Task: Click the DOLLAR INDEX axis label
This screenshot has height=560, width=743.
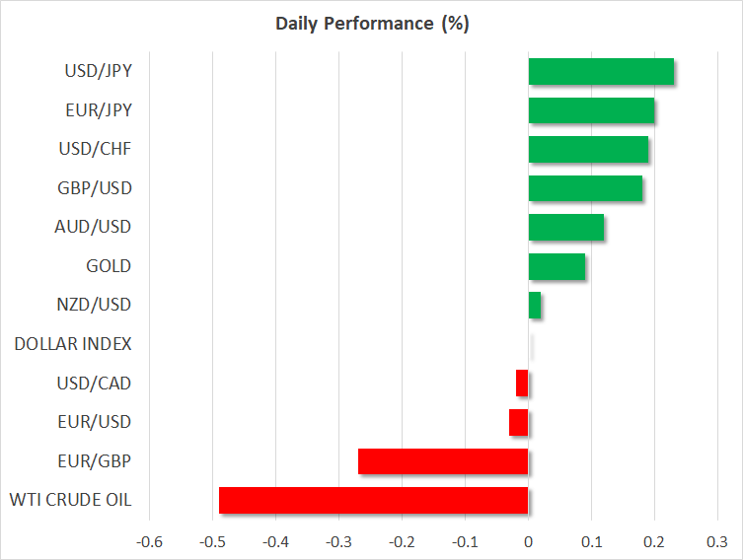Action: tap(73, 344)
